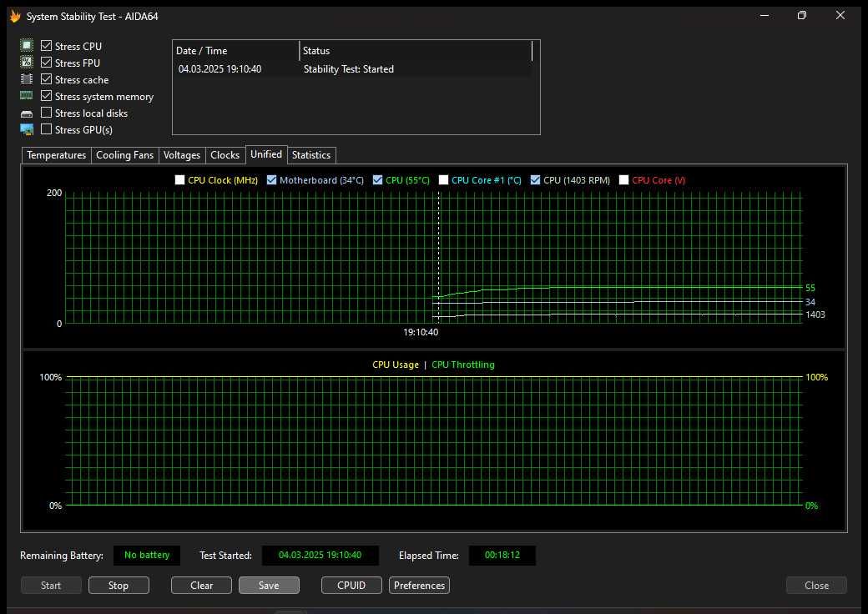Click the cache chip icon beside Stress cache
The height and width of the screenshot is (614, 868).
[x=26, y=79]
